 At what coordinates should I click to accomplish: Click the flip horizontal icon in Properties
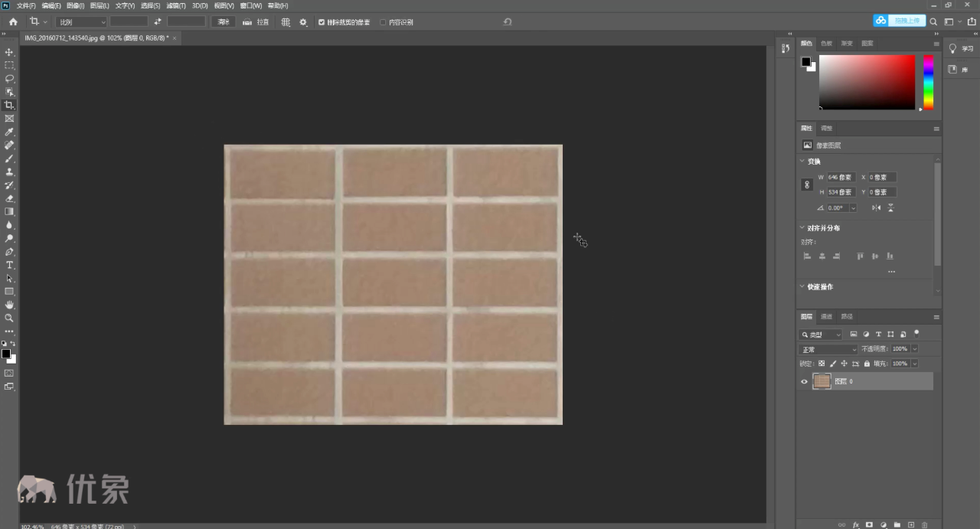coord(877,207)
